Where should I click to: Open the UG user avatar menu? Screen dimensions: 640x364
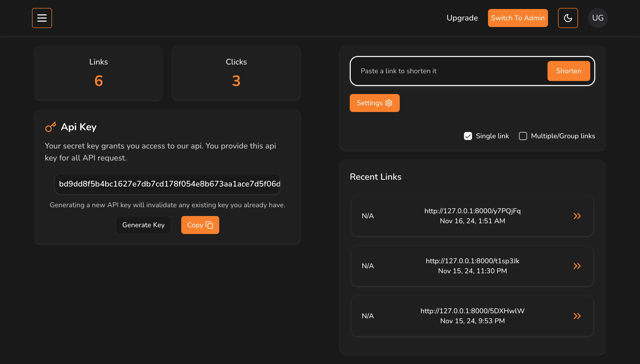coord(598,18)
